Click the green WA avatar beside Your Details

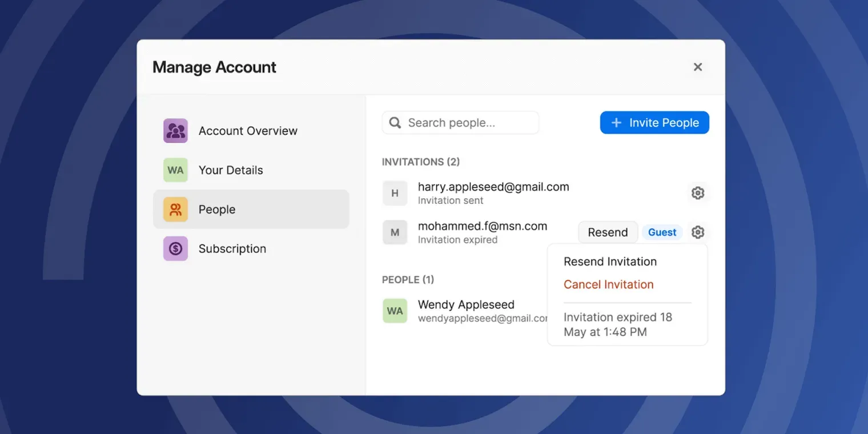point(175,170)
